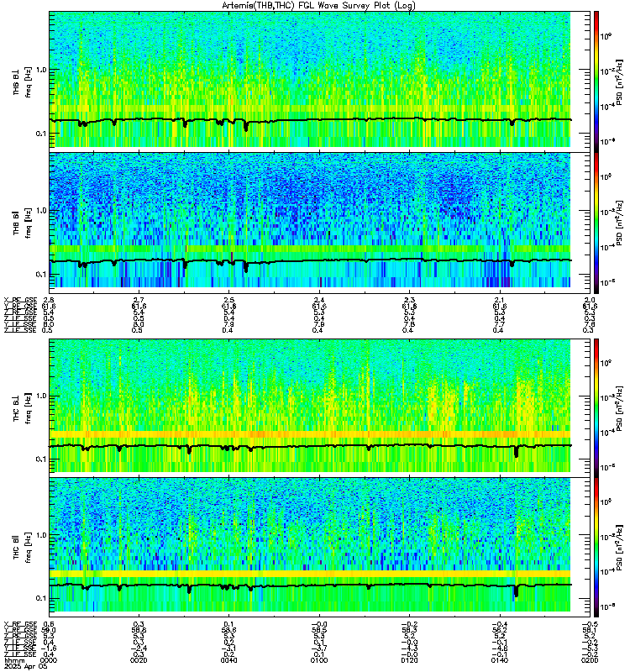Screen dimensions: 630x672
Task: Click the date label '2025 Apr 05'
Action: click(26, 666)
